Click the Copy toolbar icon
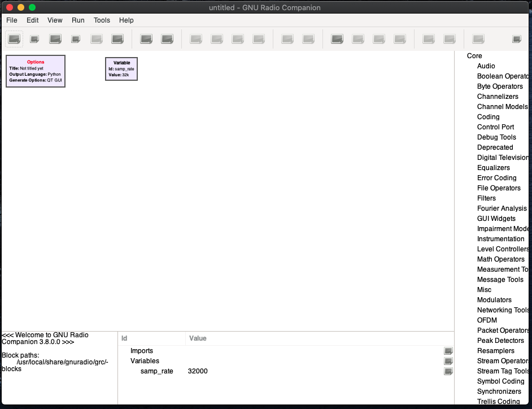Screen dimensions: 532x409 click(216, 38)
